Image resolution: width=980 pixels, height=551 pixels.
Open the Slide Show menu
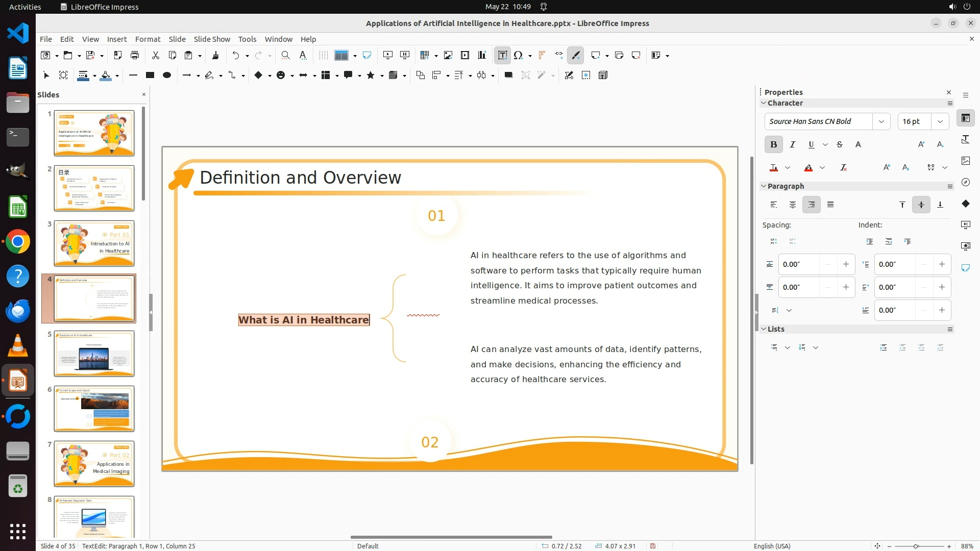[211, 39]
